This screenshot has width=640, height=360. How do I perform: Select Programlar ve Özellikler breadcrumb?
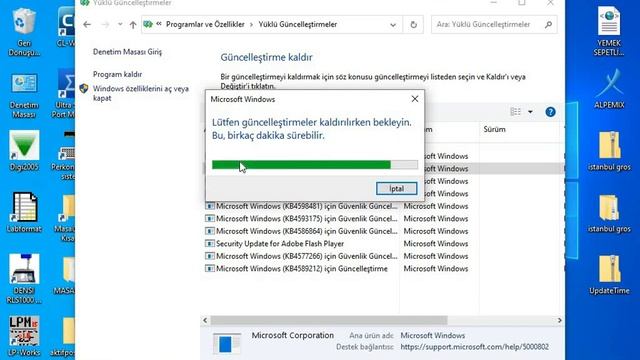205,24
